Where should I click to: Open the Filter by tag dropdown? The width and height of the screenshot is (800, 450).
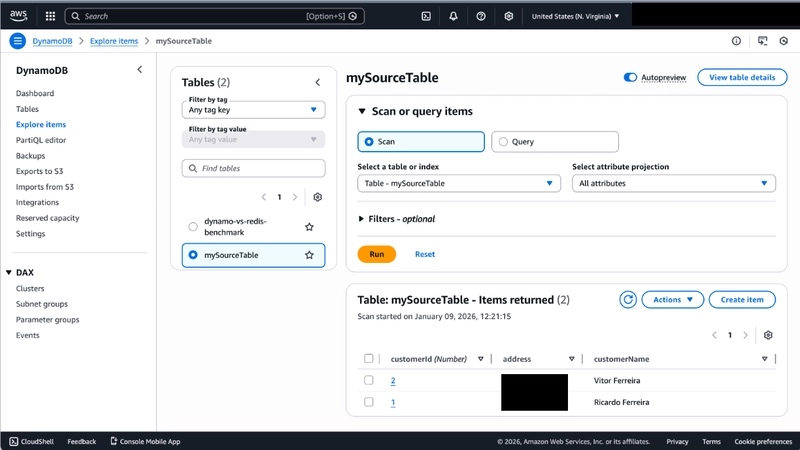(x=254, y=110)
